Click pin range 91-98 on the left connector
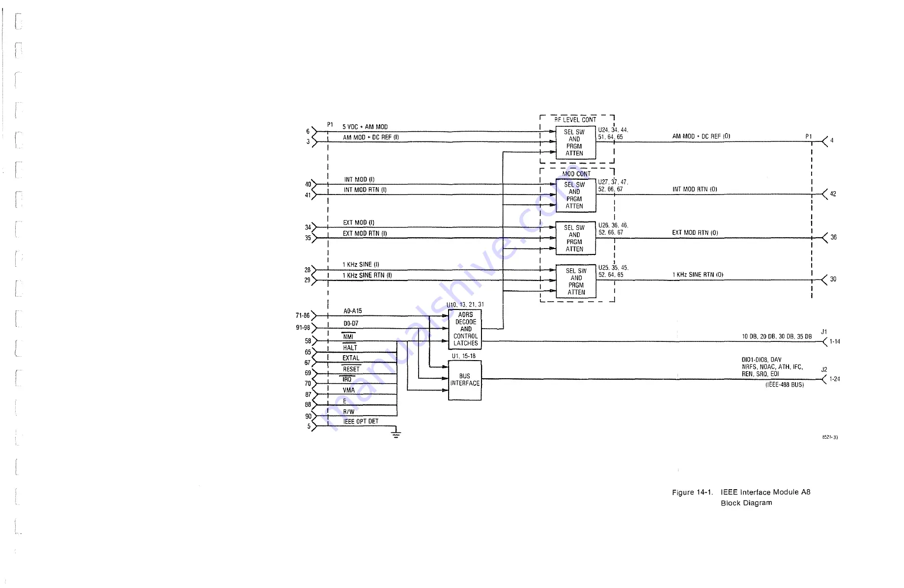The width and height of the screenshot is (904, 588). point(303,328)
